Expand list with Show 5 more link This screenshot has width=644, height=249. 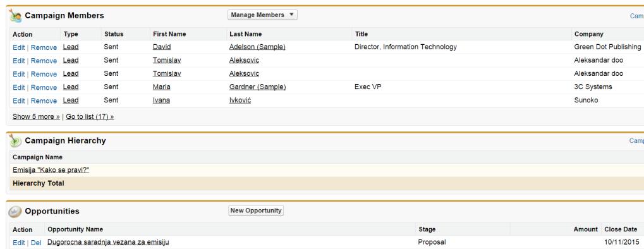[36, 117]
